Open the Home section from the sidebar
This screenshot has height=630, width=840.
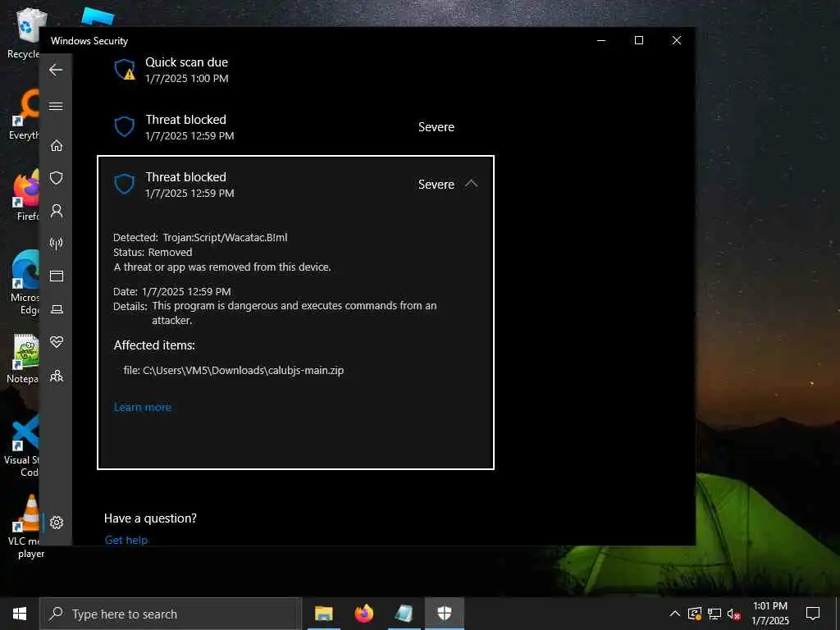[x=57, y=145]
